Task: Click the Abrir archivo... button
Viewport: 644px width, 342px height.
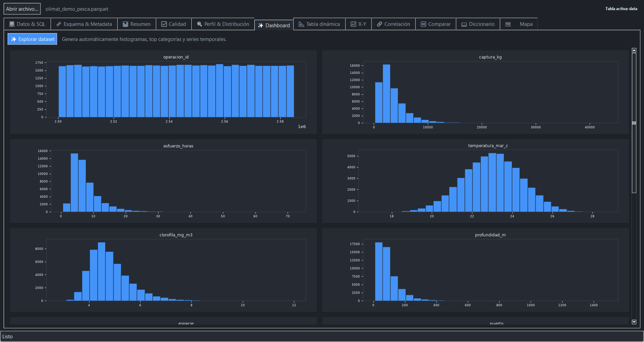Action: tap(22, 9)
